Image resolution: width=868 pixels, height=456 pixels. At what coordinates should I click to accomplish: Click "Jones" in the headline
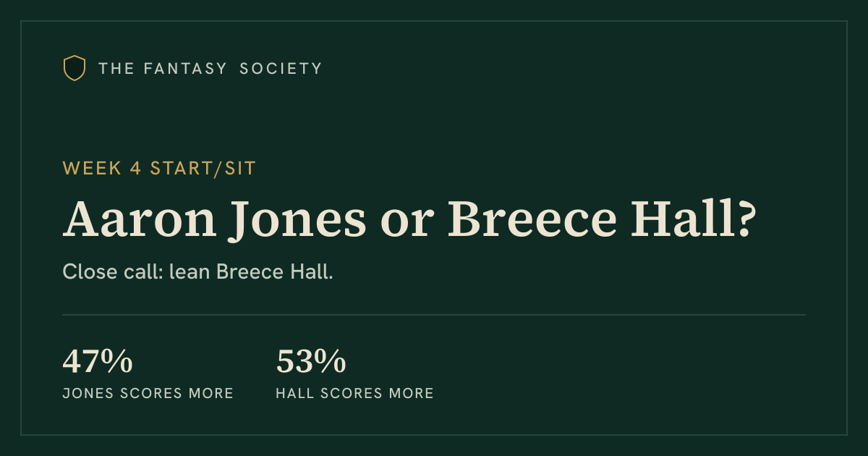click(x=299, y=218)
